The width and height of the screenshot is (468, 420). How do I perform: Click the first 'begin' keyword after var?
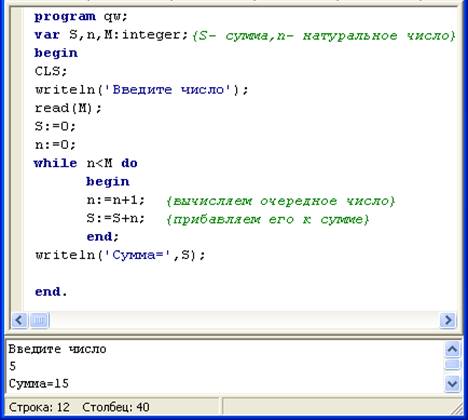coord(56,53)
